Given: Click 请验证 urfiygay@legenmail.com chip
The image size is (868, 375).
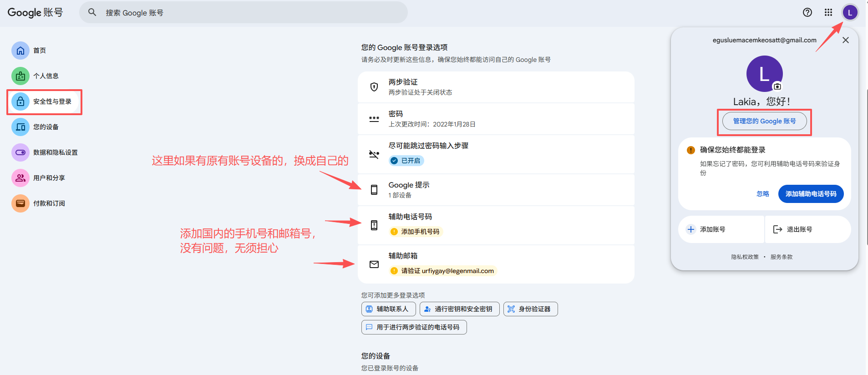Looking at the screenshot, I should click(x=443, y=271).
